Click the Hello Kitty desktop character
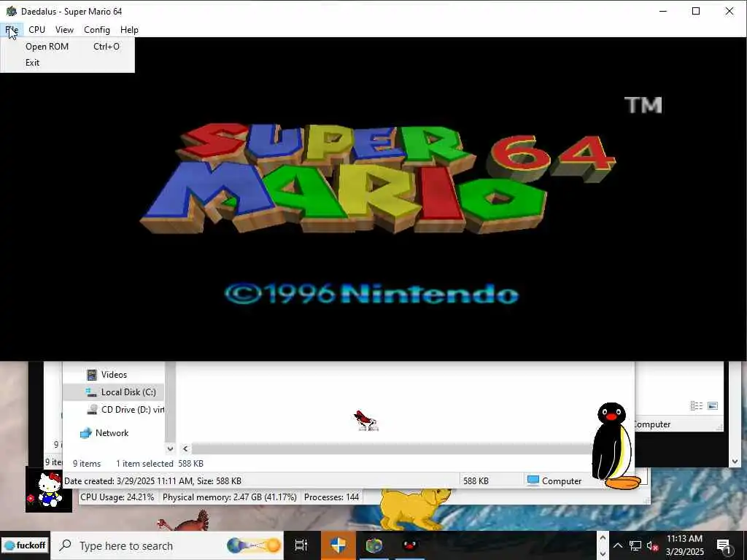 (49, 490)
